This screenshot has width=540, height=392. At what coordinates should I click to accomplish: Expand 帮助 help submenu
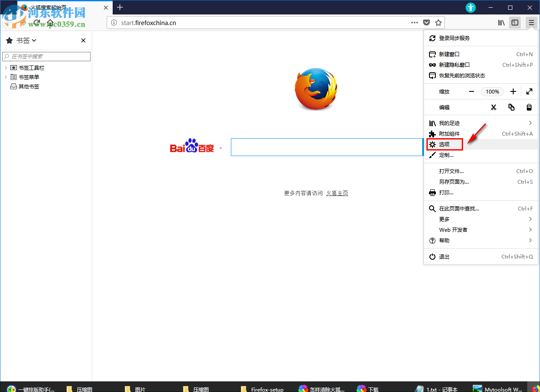click(x=481, y=240)
